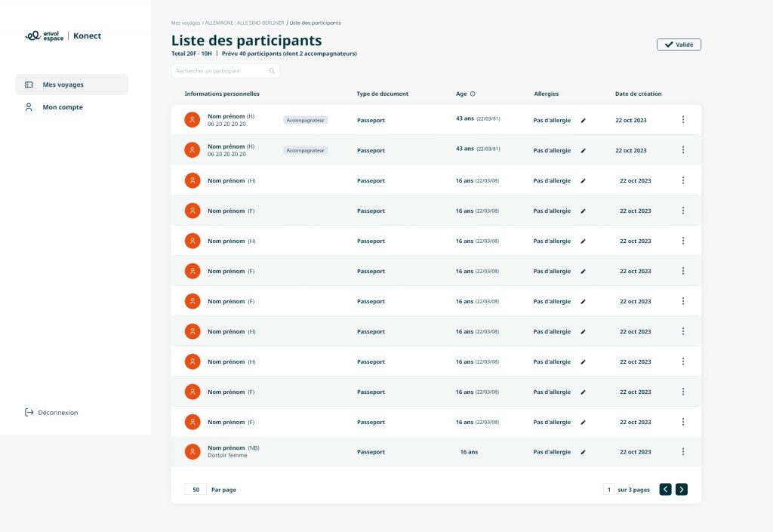Screen dimensions: 773x532
Task: Toggle the Validé status button
Action: coord(678,44)
